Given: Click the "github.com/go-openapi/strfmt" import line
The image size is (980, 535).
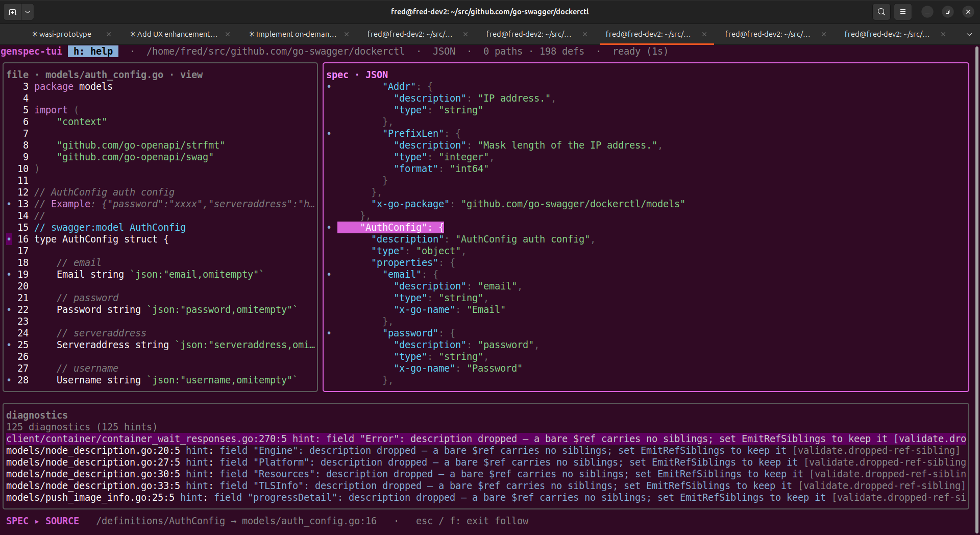Looking at the screenshot, I should (141, 145).
